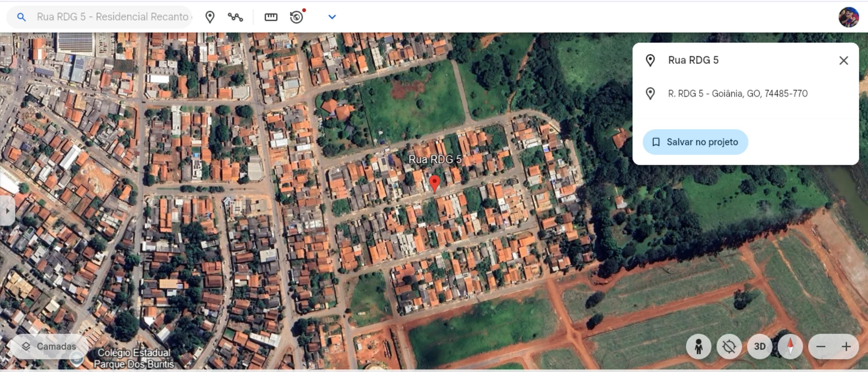The image size is (868, 372).
Task: Expand the toolbar dropdown chevron
Action: click(332, 17)
